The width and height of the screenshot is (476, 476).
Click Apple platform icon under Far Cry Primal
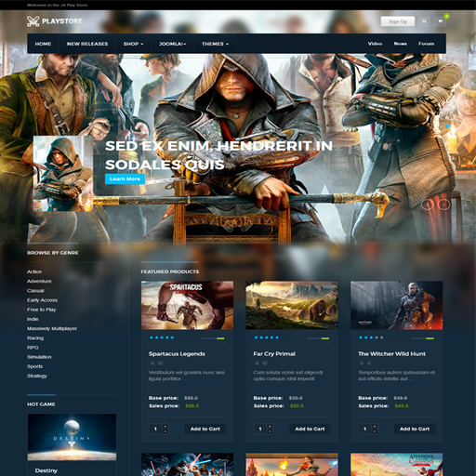pyautogui.click(x=257, y=363)
